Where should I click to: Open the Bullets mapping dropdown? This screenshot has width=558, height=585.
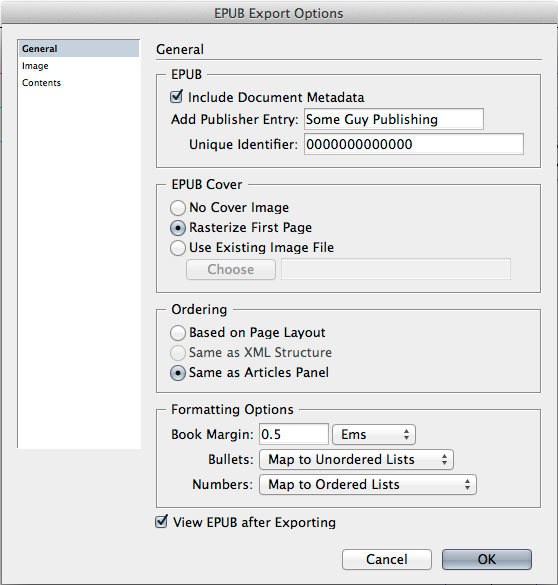tap(356, 460)
